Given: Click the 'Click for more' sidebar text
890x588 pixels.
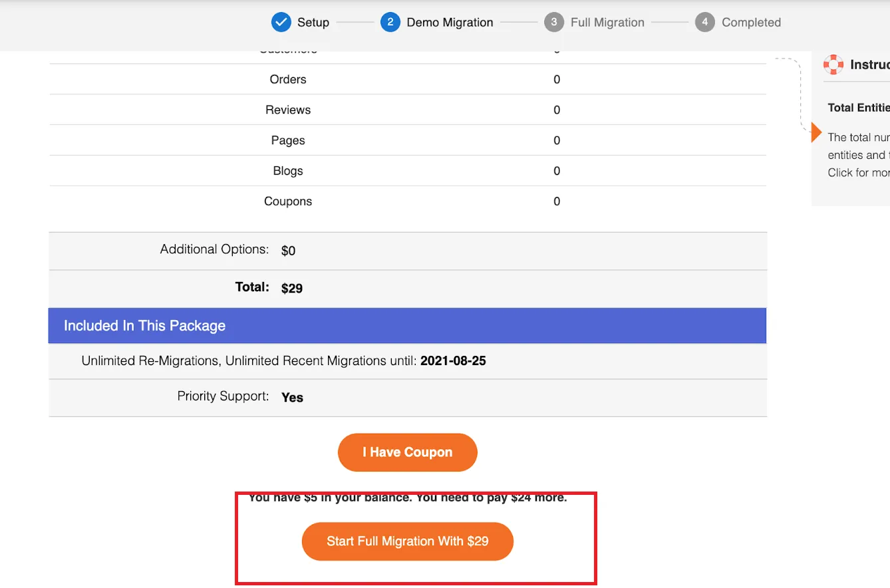Looking at the screenshot, I should point(858,172).
